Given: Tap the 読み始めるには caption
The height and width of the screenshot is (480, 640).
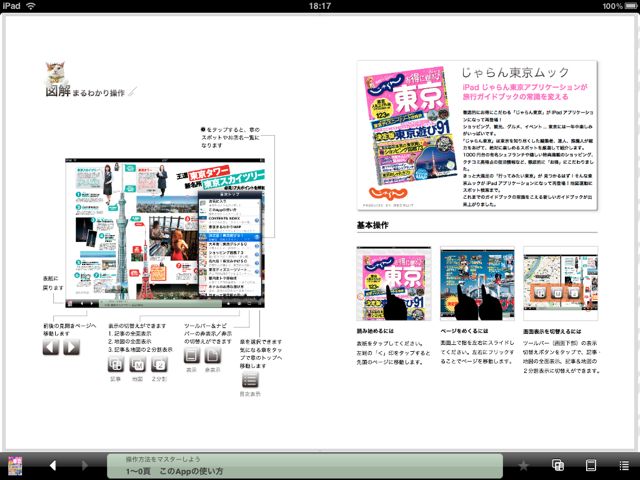Looking at the screenshot, I should pyautogui.click(x=375, y=331).
